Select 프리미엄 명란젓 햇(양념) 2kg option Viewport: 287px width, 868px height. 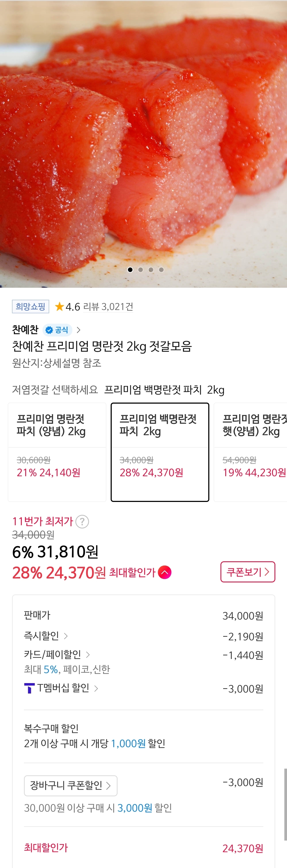251,452
